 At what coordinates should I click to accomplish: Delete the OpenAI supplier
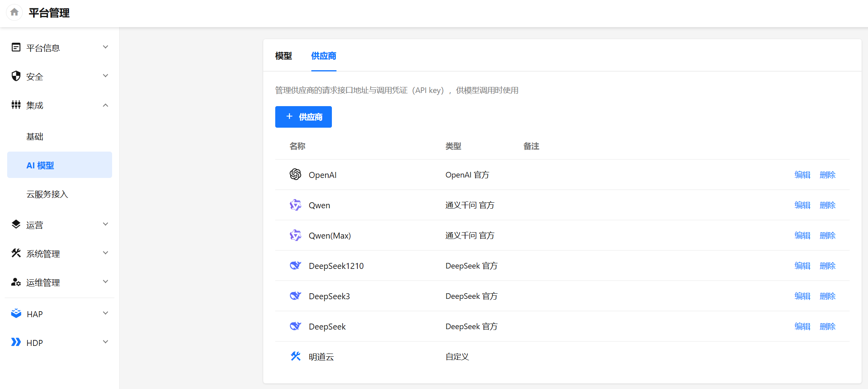[827, 175]
